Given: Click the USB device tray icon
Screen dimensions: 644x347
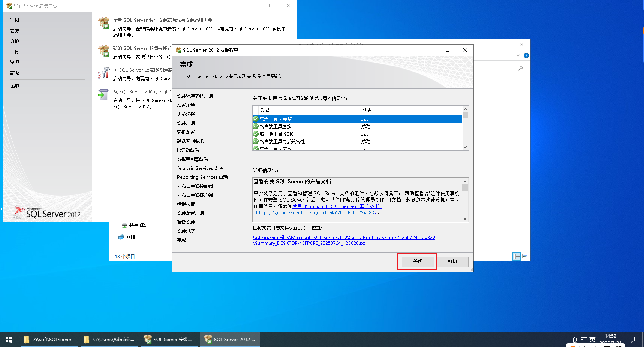Looking at the screenshot, I should tap(575, 340).
